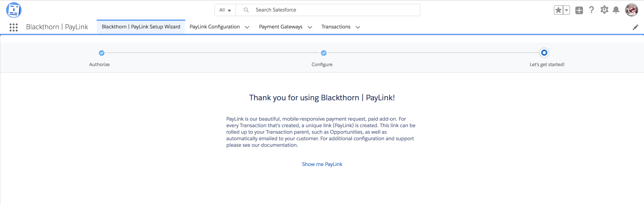The image size is (644, 204).
Task: Open the user profile avatar
Action: 632,10
